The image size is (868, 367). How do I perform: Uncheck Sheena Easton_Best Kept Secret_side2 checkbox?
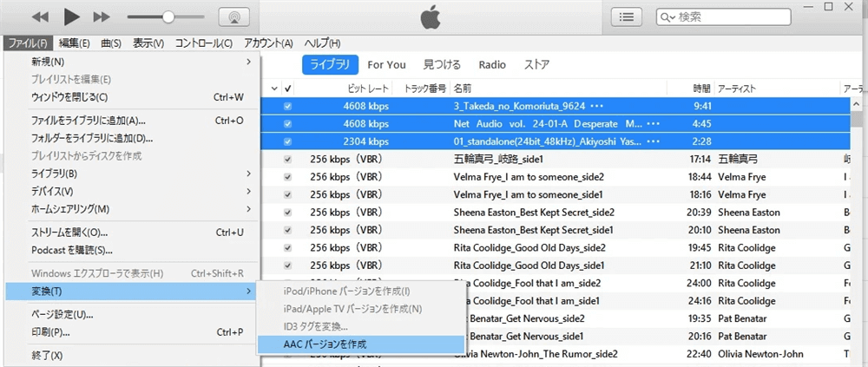287,213
